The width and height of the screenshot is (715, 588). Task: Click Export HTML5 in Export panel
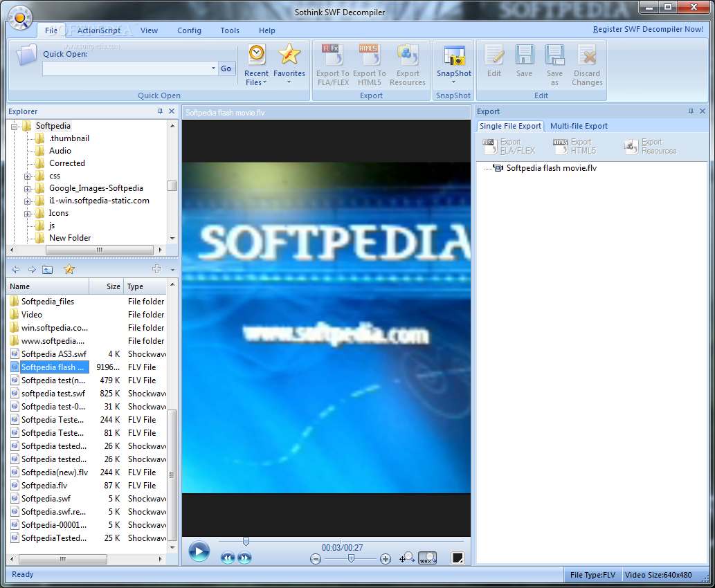click(x=574, y=147)
